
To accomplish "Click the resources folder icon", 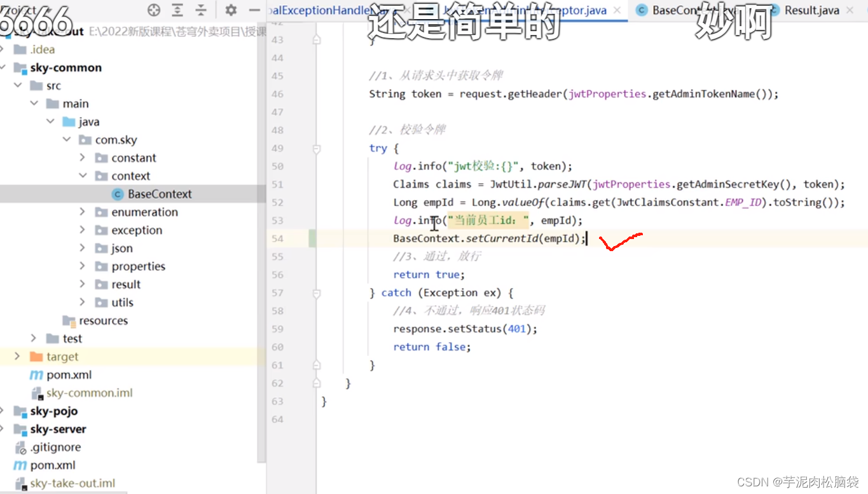I will click(69, 321).
